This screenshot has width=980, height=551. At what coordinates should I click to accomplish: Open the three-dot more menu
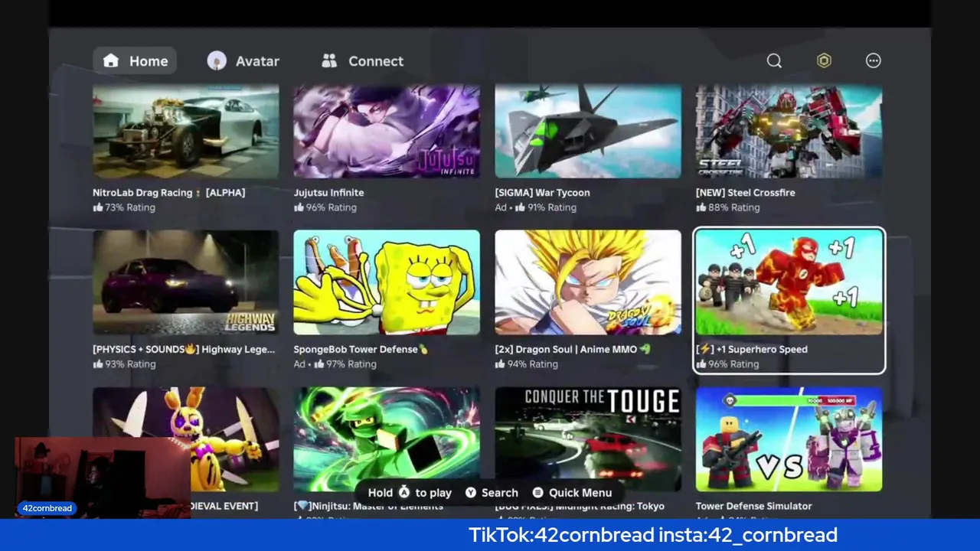873,60
